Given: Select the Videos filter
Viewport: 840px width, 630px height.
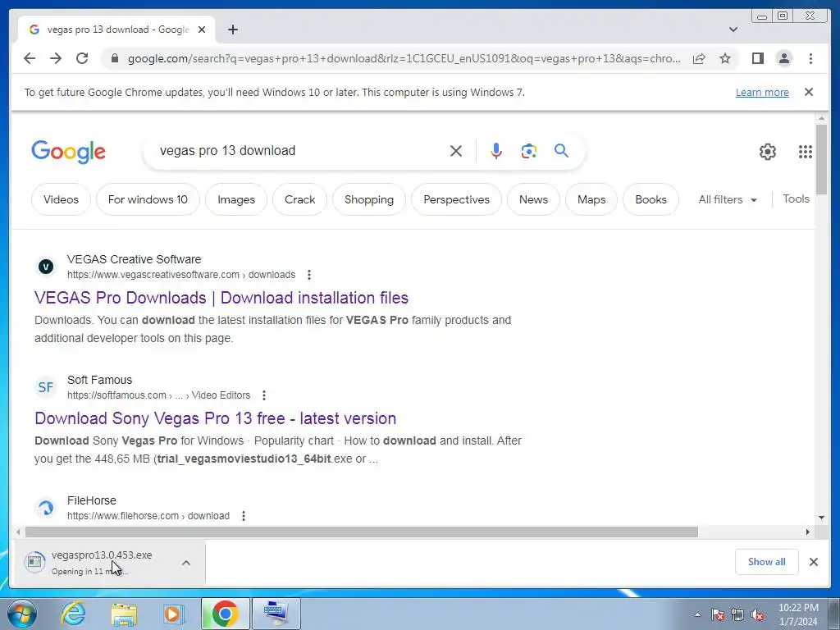Looking at the screenshot, I should pos(61,199).
